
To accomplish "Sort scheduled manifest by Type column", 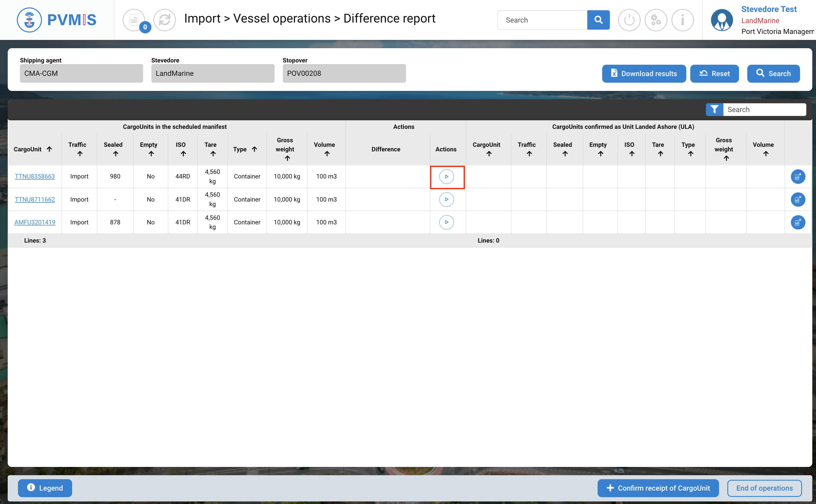I will tap(254, 149).
